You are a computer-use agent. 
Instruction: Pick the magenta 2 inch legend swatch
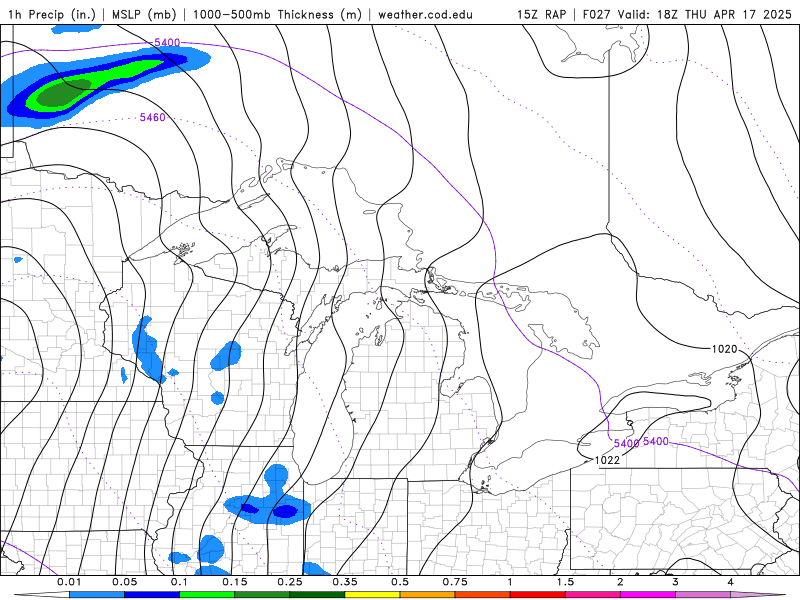tap(647, 595)
